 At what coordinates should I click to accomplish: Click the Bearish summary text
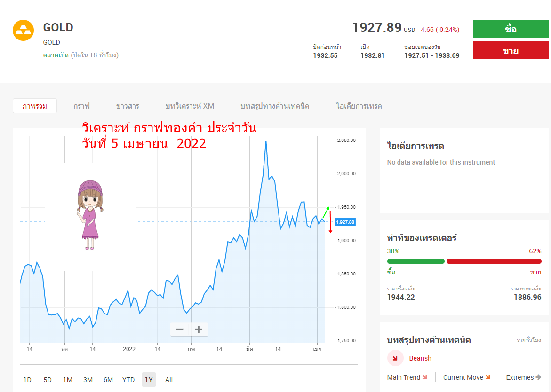(x=420, y=358)
